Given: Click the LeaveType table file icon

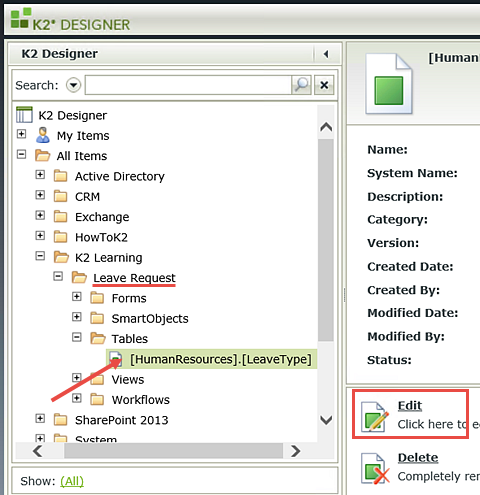Looking at the screenshot, I should [x=116, y=359].
